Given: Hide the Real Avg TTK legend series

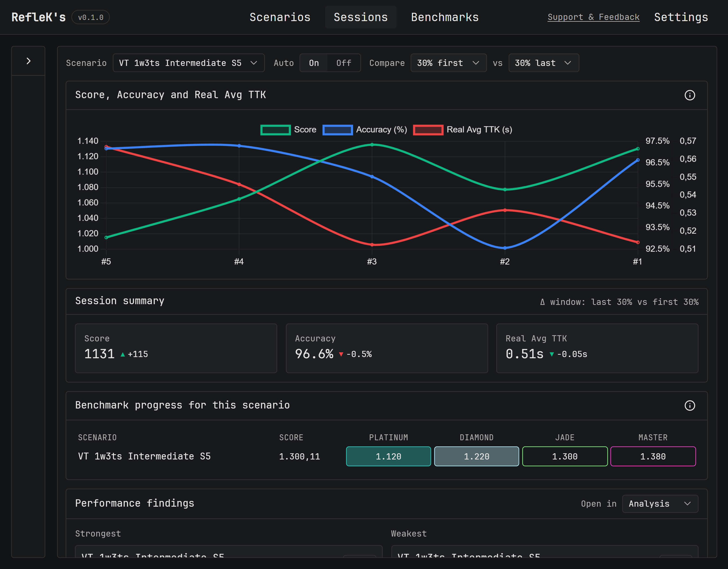Looking at the screenshot, I should (428, 130).
